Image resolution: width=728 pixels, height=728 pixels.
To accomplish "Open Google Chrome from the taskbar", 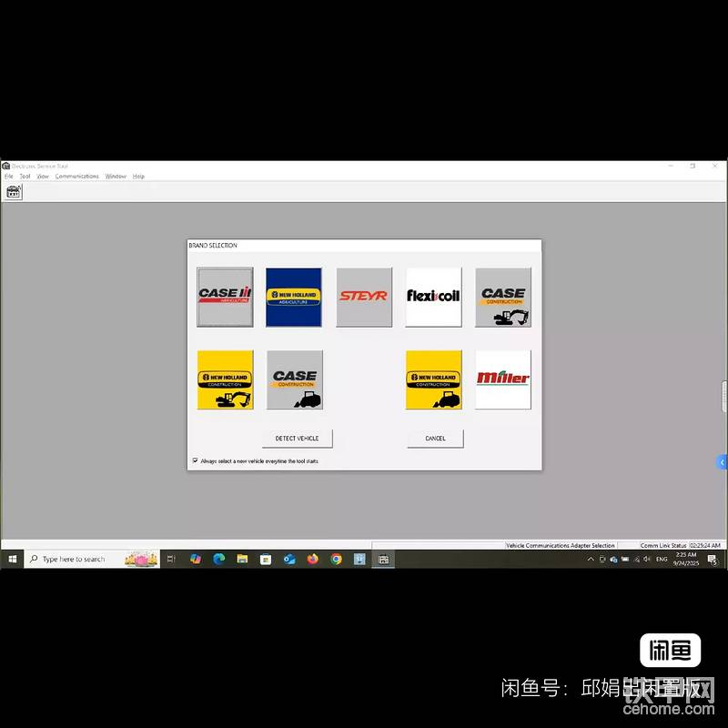I will 337,559.
